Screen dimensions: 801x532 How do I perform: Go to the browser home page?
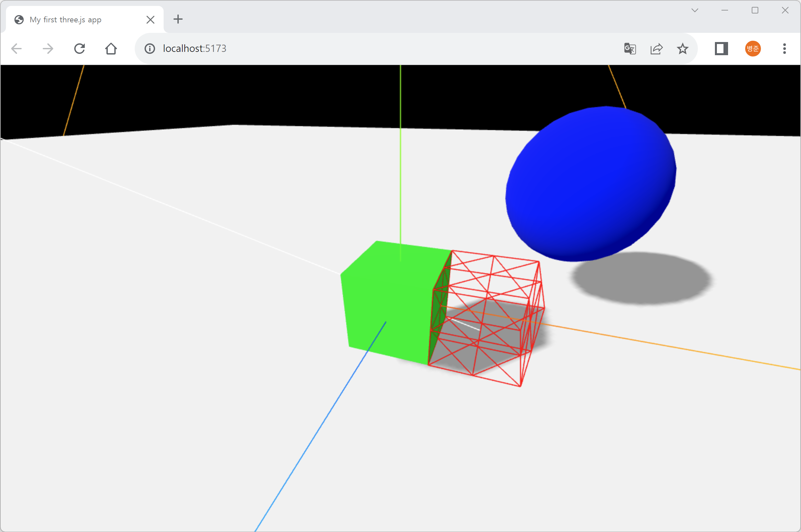click(x=111, y=49)
